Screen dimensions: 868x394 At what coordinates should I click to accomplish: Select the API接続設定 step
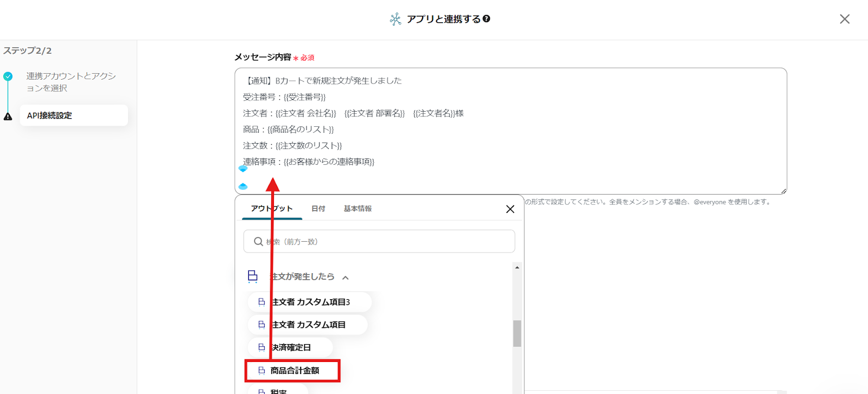[x=74, y=115]
